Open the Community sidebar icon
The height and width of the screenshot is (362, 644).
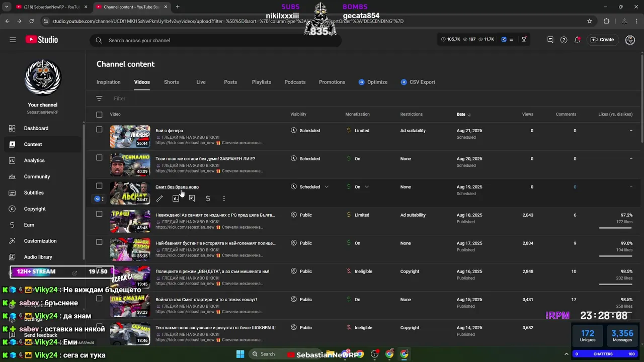tap(12, 176)
